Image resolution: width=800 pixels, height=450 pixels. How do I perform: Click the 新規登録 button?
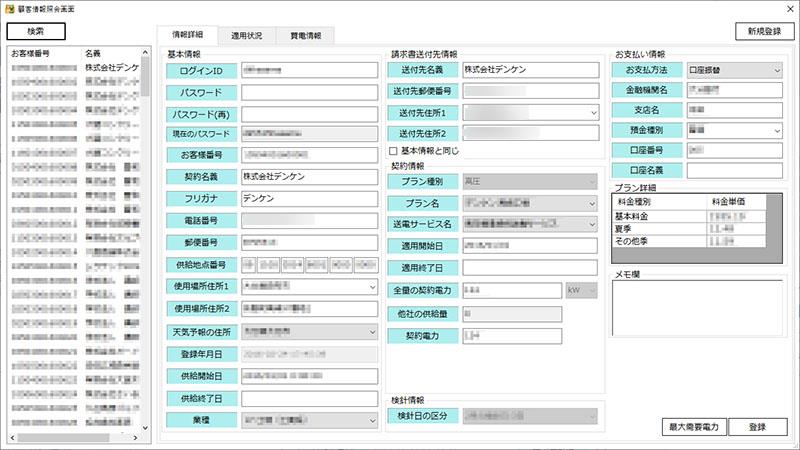pyautogui.click(x=764, y=31)
